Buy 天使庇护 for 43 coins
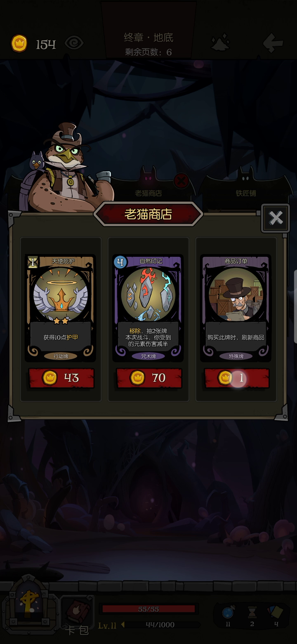Image resolution: width=297 pixels, height=644 pixels. [61, 378]
